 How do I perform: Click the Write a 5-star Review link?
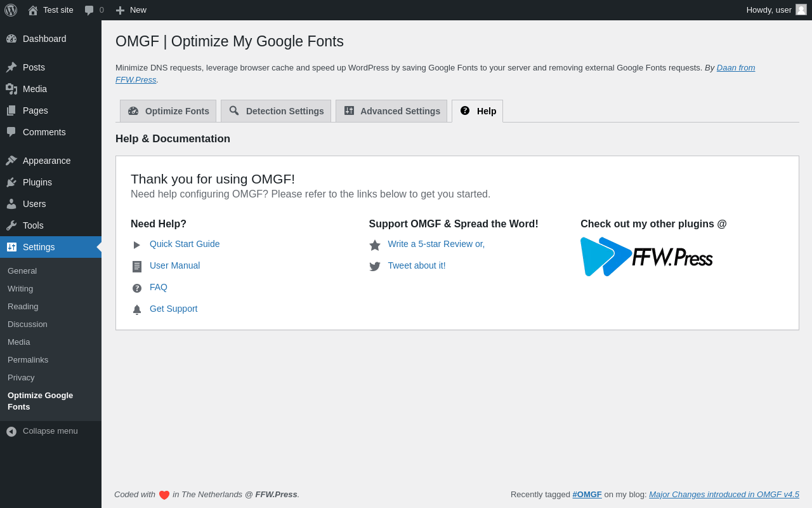pyautogui.click(x=436, y=244)
